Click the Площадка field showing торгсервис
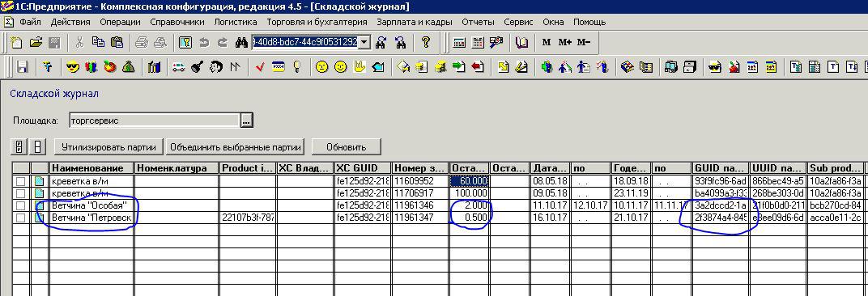Screen dimensions: 868x296 (x=155, y=120)
